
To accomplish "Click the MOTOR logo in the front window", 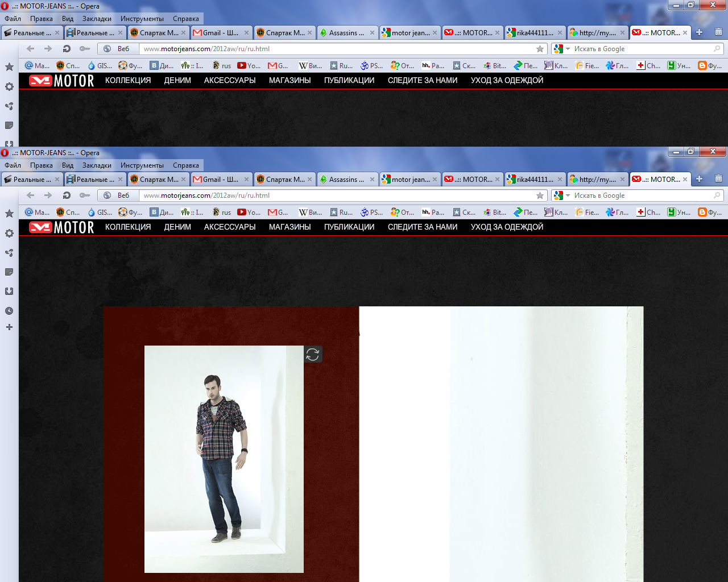I will pos(61,227).
